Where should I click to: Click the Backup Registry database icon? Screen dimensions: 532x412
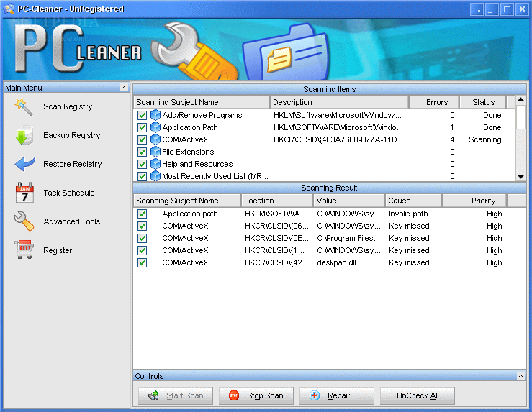24,135
